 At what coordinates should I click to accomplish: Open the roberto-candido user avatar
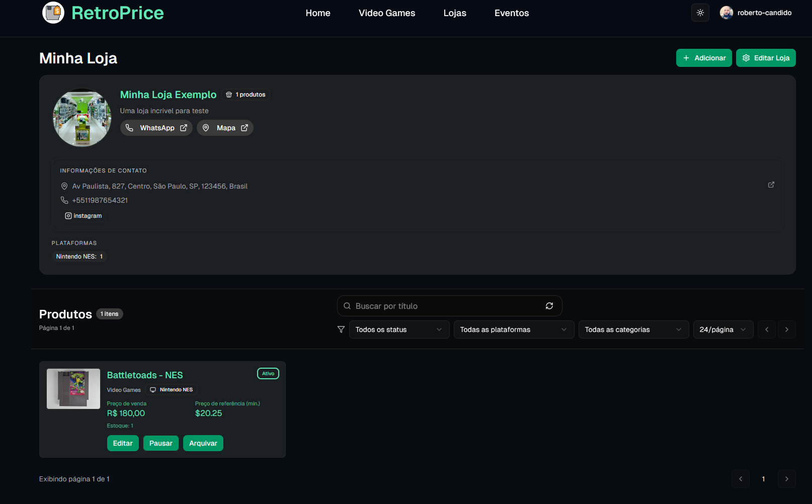pyautogui.click(x=726, y=13)
